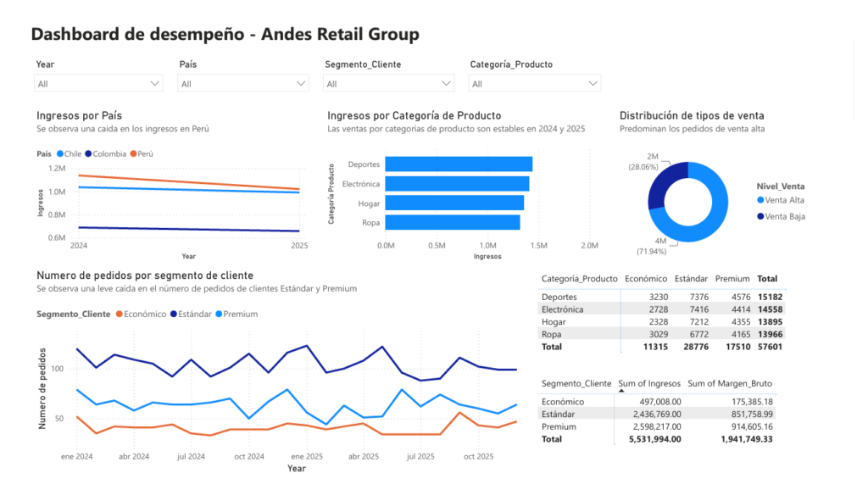Select the Estándar segment legend marker
The height and width of the screenshot is (501, 868).
[x=173, y=314]
